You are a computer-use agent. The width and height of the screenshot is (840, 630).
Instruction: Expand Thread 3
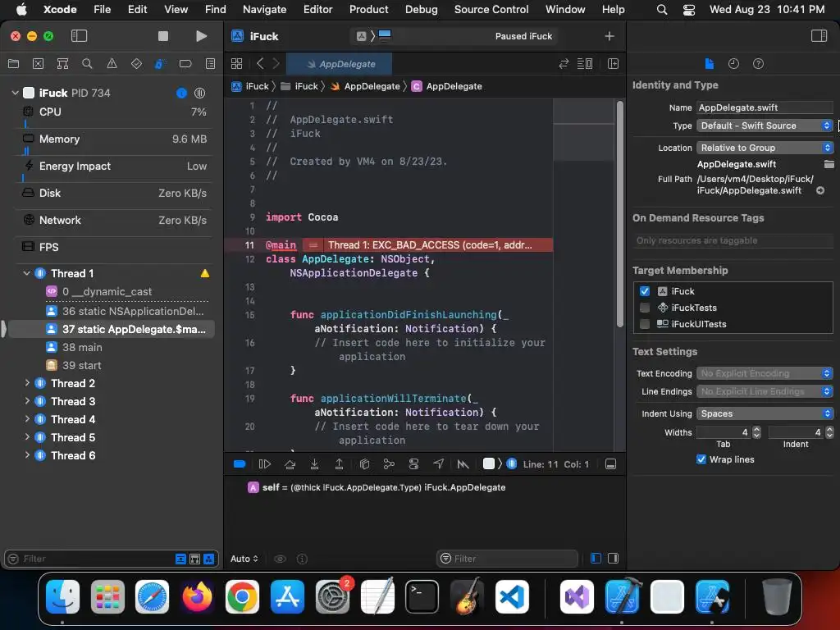point(27,401)
